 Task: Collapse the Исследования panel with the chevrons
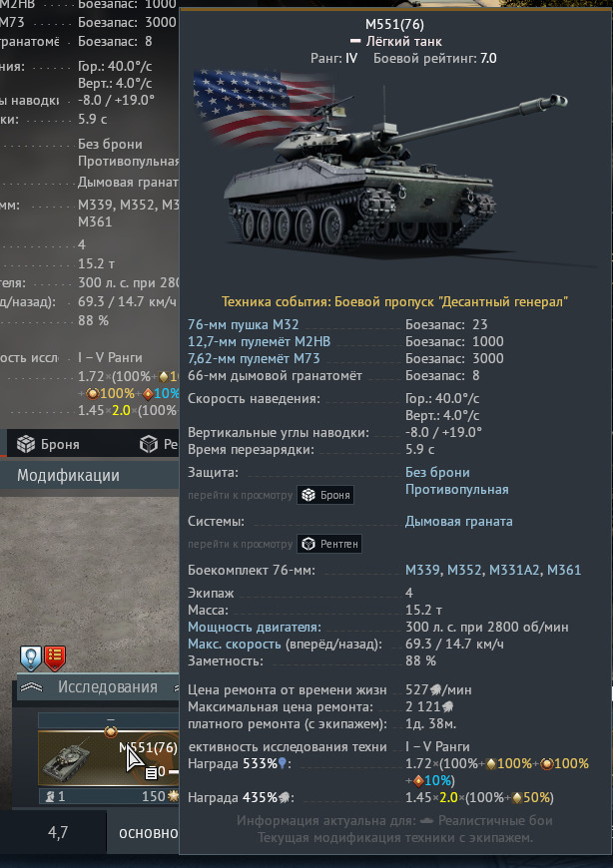pos(31,687)
